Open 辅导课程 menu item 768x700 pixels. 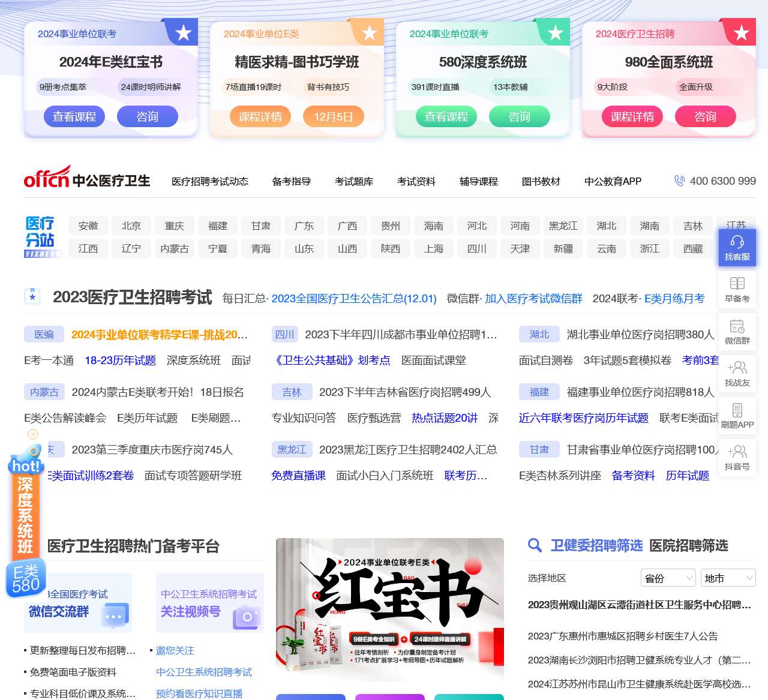coord(479,181)
